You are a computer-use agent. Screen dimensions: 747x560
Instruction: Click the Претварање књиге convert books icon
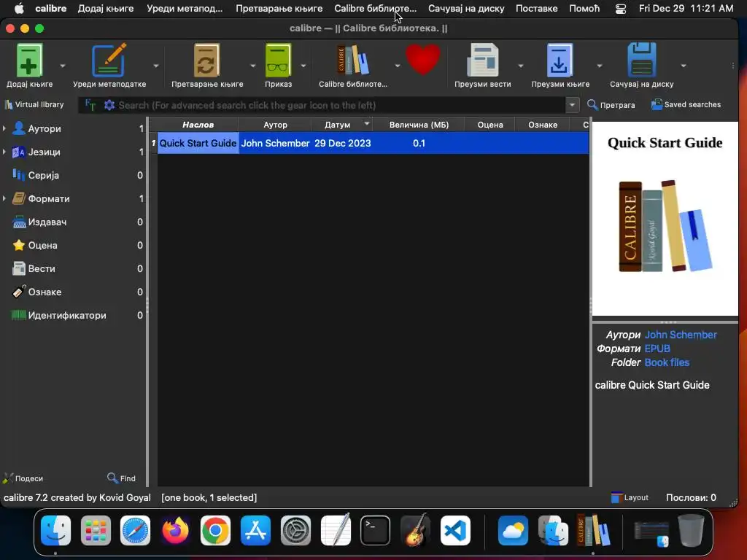206,61
